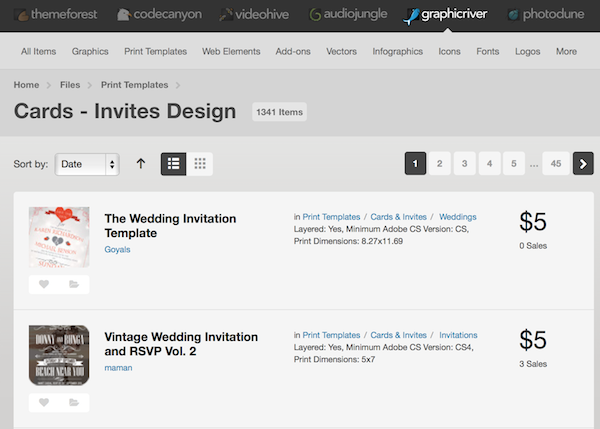Expand the More menu item

click(566, 51)
